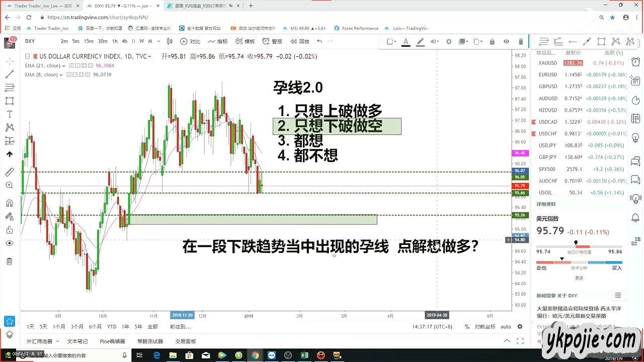Activate the zoom in tool

pyautogui.click(x=10, y=186)
